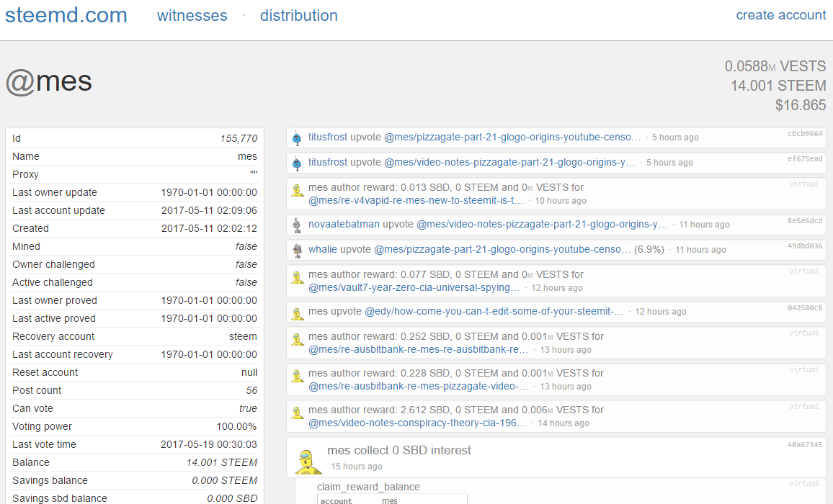Image resolution: width=833 pixels, height=504 pixels.
Task: Click the Voting power value 100.00%
Action: coord(236,426)
